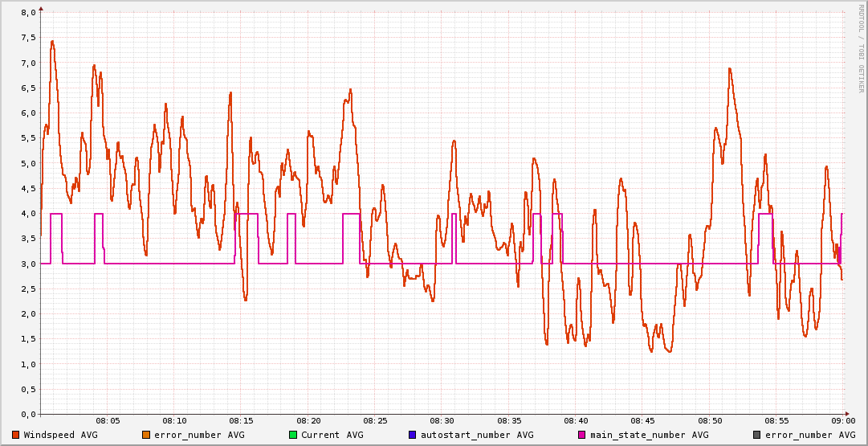Click the 08:30 time axis label
The width and height of the screenshot is (868, 446).
point(442,420)
